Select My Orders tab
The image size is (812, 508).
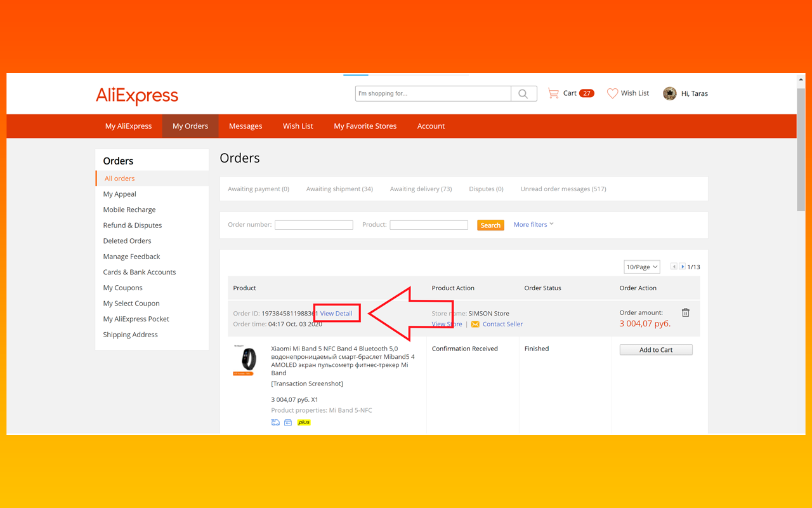[x=190, y=126]
